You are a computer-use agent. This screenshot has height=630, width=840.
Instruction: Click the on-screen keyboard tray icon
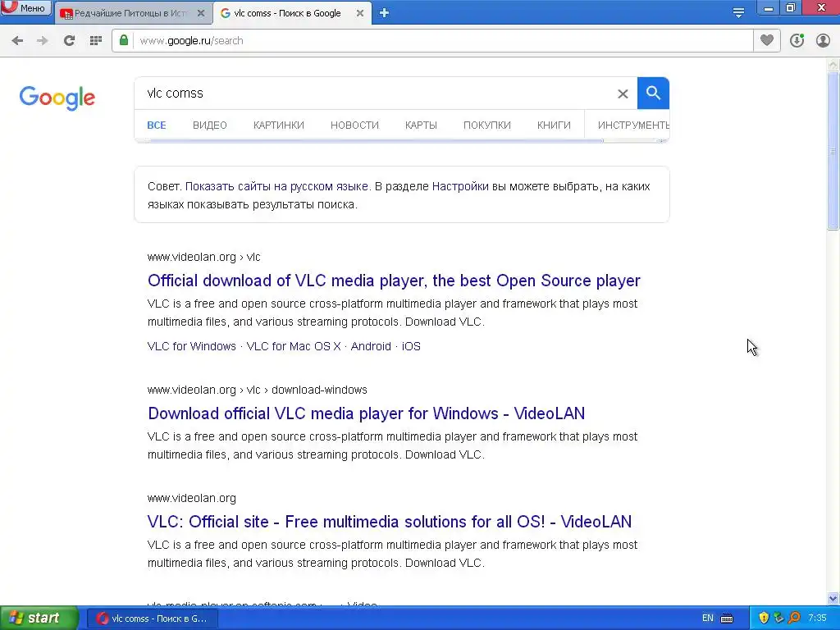[x=727, y=619]
